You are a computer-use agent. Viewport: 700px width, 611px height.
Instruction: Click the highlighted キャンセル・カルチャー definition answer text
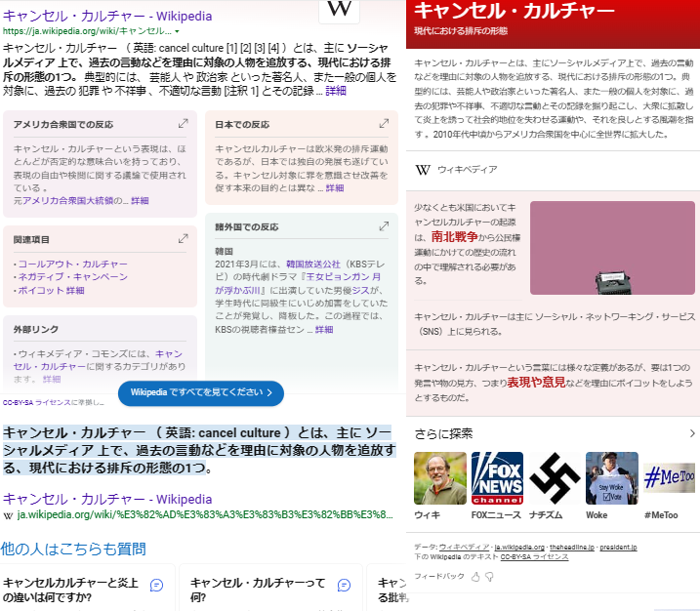(x=199, y=450)
